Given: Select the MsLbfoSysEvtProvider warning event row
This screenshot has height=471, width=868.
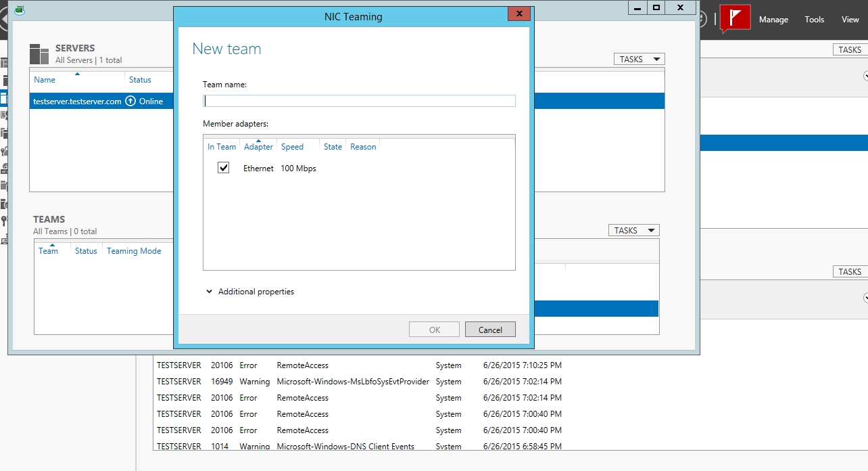Looking at the screenshot, I should [353, 382].
